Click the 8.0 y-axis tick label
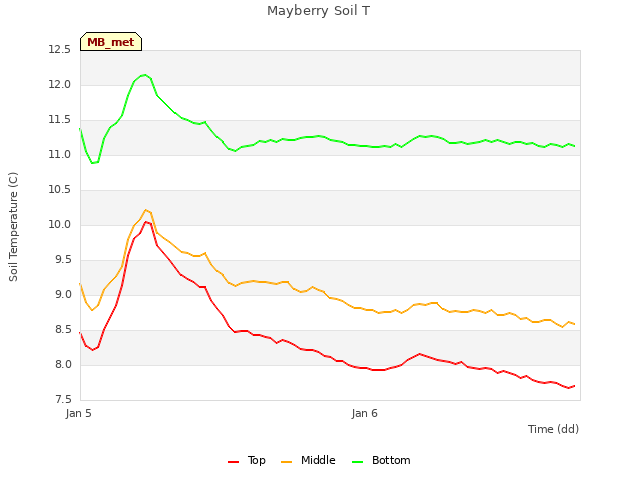 point(63,364)
